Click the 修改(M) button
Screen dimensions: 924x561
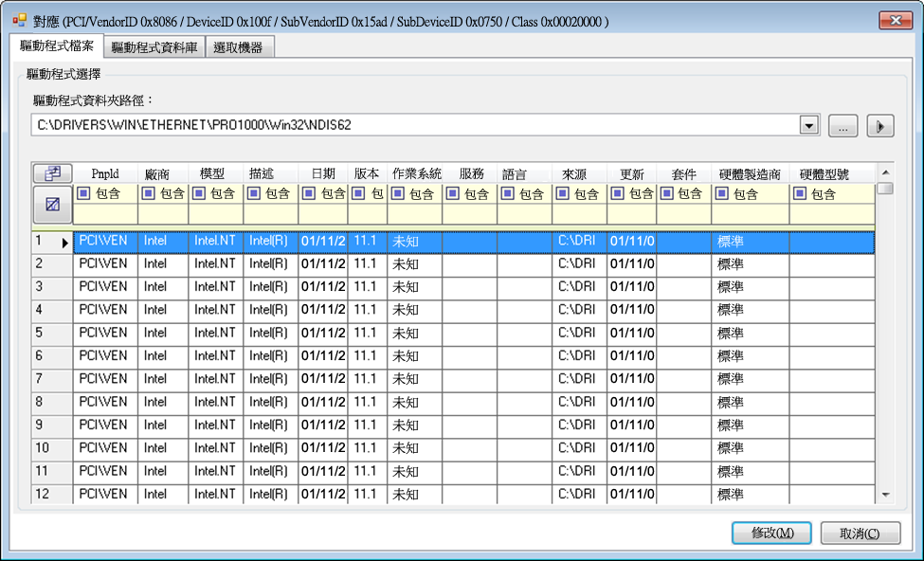[x=771, y=533]
